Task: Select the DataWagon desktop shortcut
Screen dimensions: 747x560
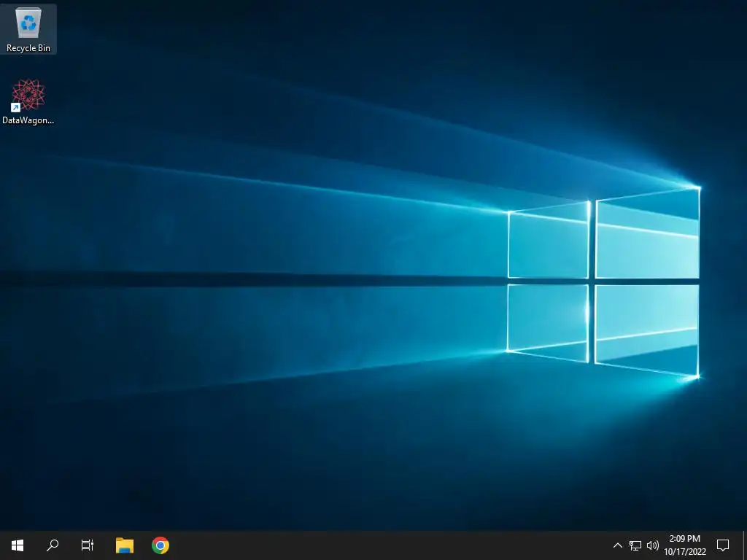Action: click(28, 102)
